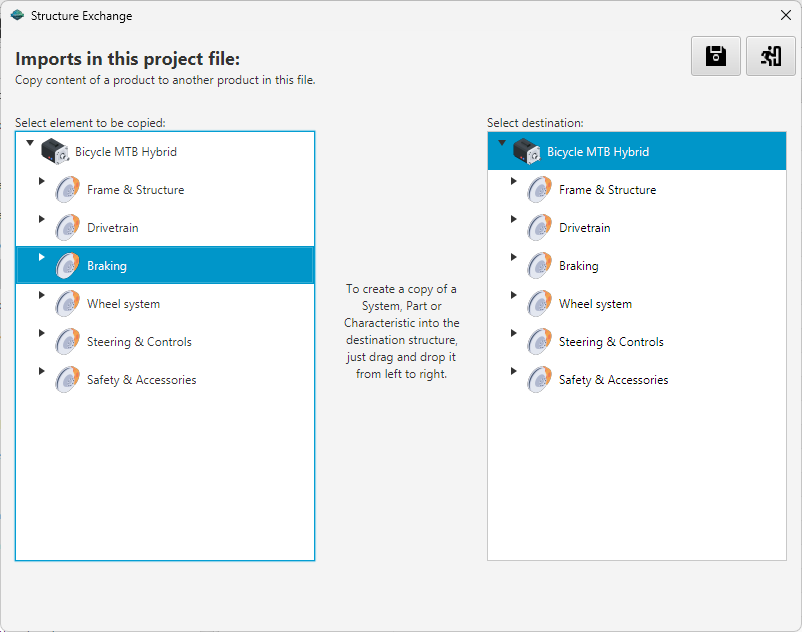Click the Safety & Accessories icon in destination tree
The image size is (802, 632).
(539, 380)
